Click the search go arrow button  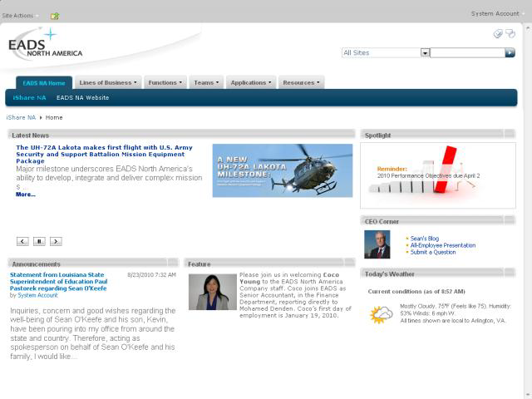[x=510, y=52]
